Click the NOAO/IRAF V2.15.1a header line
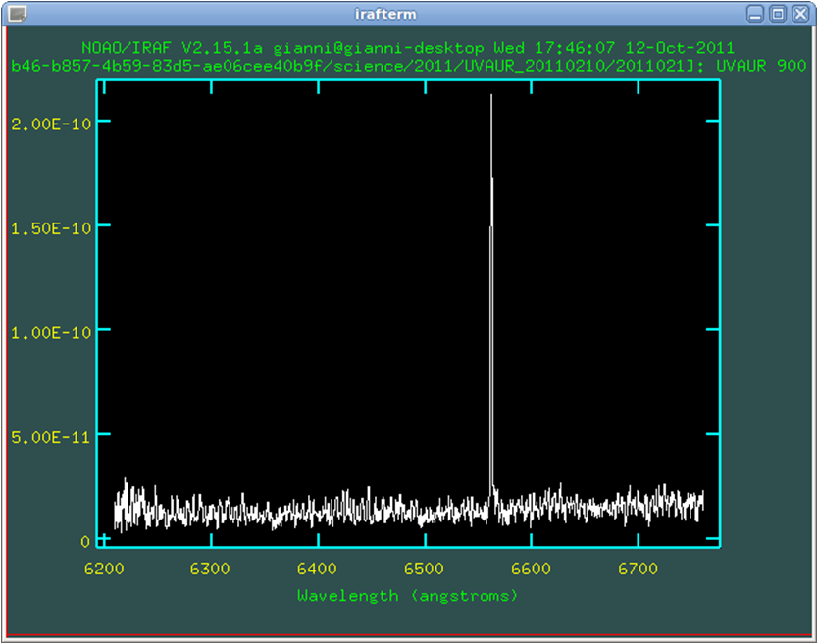This screenshot has height=644, width=818. [408, 48]
